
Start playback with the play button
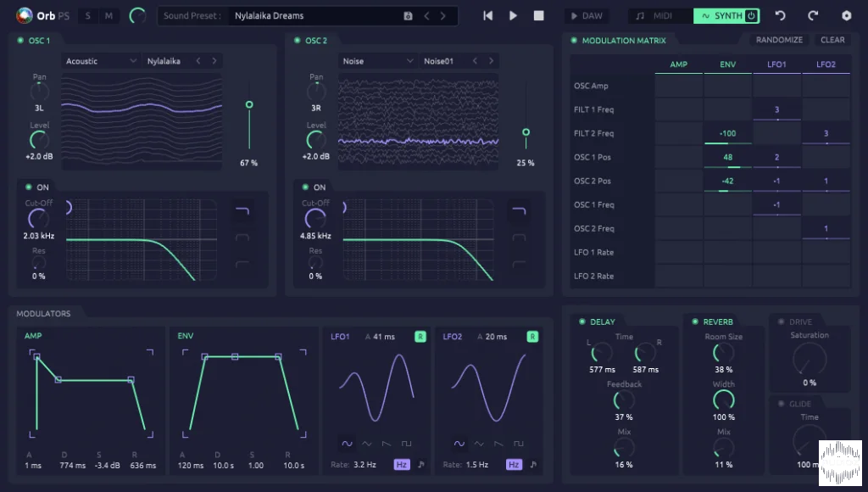tap(513, 15)
